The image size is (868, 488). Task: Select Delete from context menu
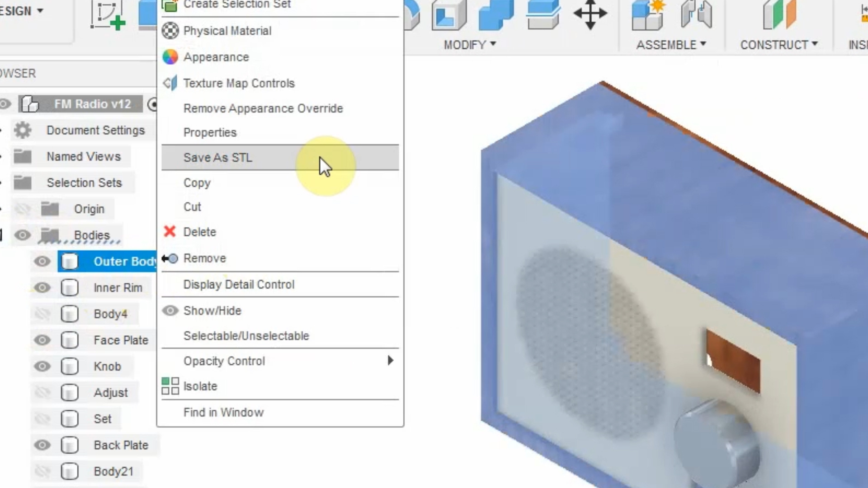click(x=200, y=232)
